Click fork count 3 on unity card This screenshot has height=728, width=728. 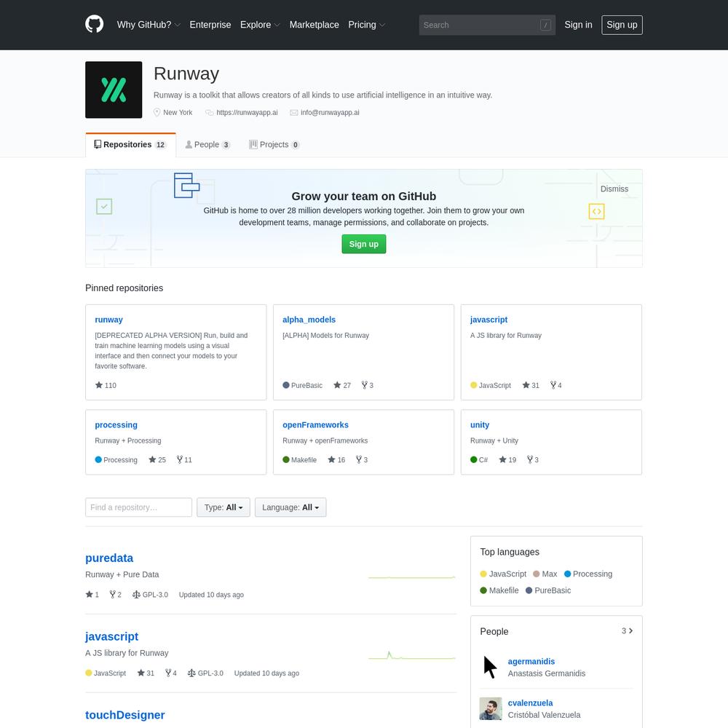pyautogui.click(x=533, y=459)
